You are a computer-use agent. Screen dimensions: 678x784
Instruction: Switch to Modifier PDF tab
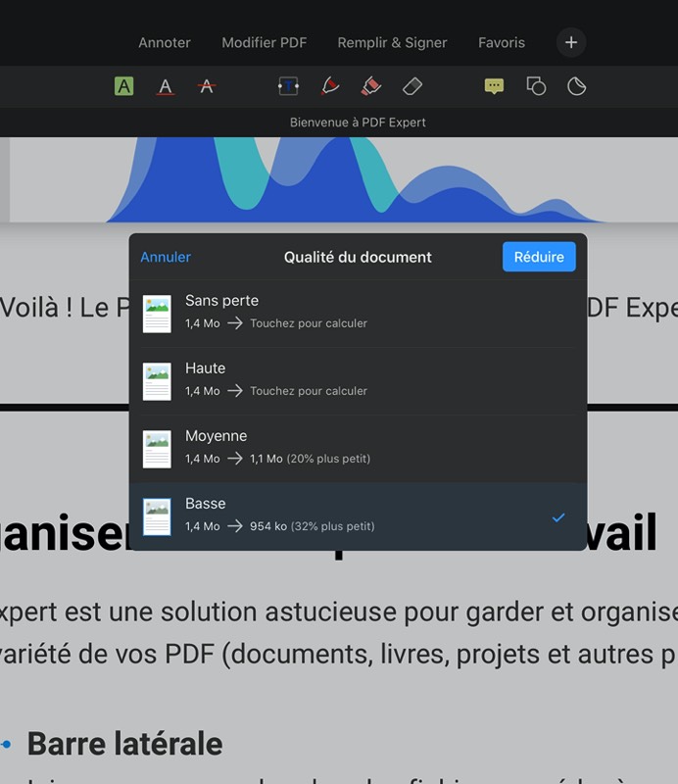coord(264,42)
